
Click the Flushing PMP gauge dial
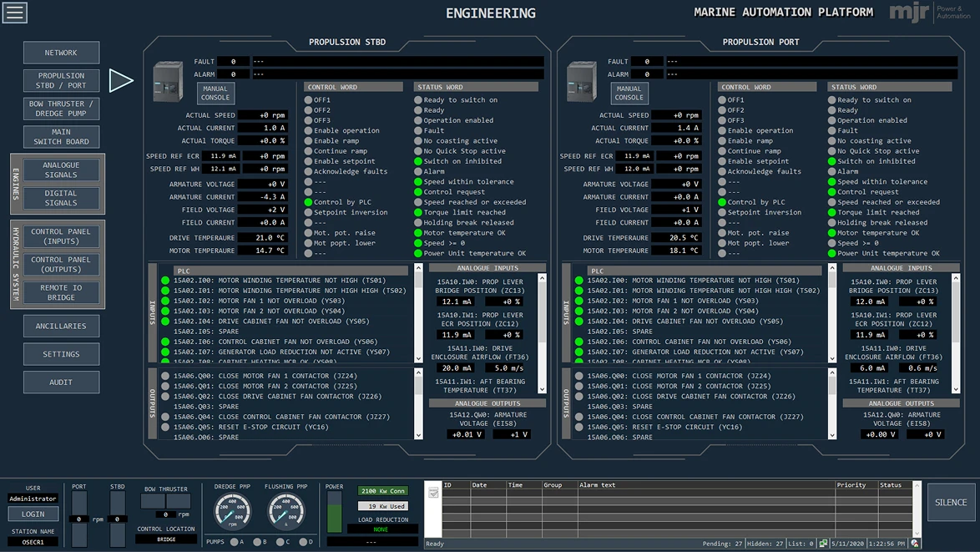pyautogui.click(x=286, y=511)
